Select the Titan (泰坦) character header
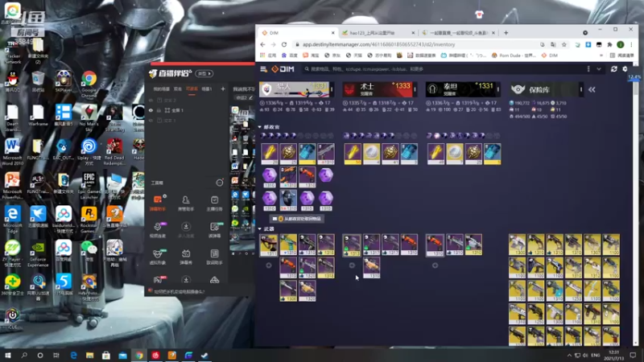The width and height of the screenshot is (644, 362). 460,89
